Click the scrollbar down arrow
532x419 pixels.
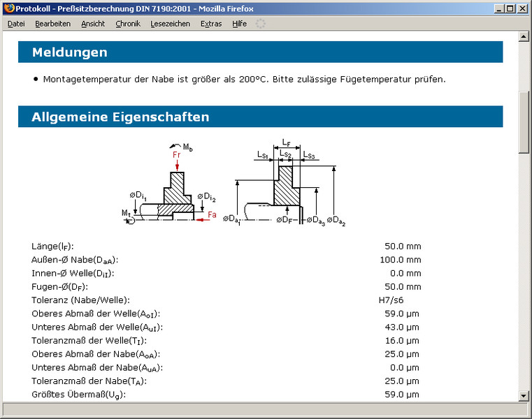point(524,396)
